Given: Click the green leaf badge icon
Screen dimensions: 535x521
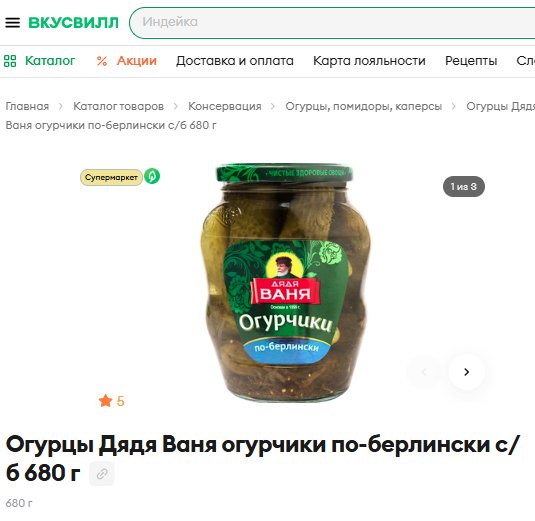Looking at the screenshot, I should click(152, 176).
